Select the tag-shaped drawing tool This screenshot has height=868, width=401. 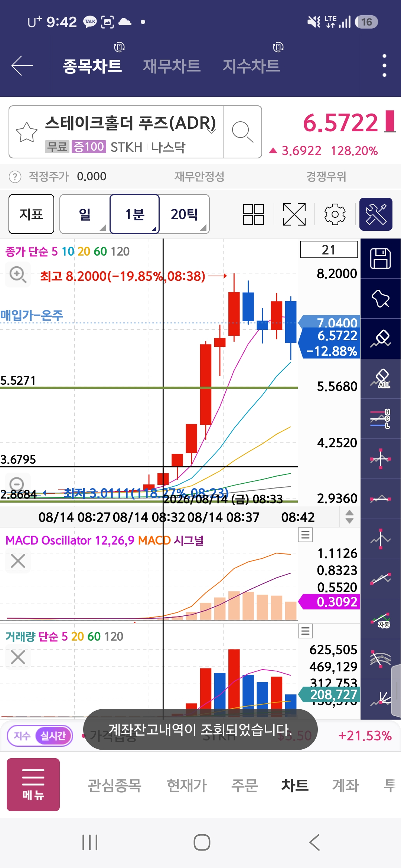point(381,299)
